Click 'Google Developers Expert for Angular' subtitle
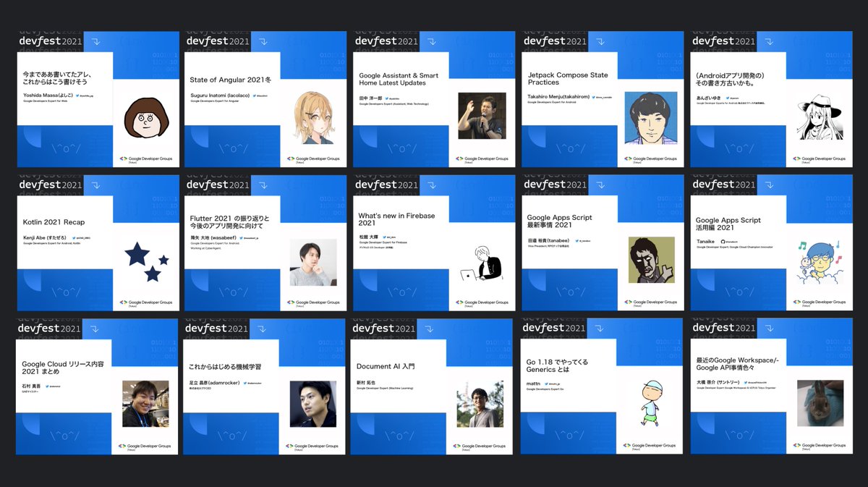Screen dimensions: 868x487 click(213, 102)
